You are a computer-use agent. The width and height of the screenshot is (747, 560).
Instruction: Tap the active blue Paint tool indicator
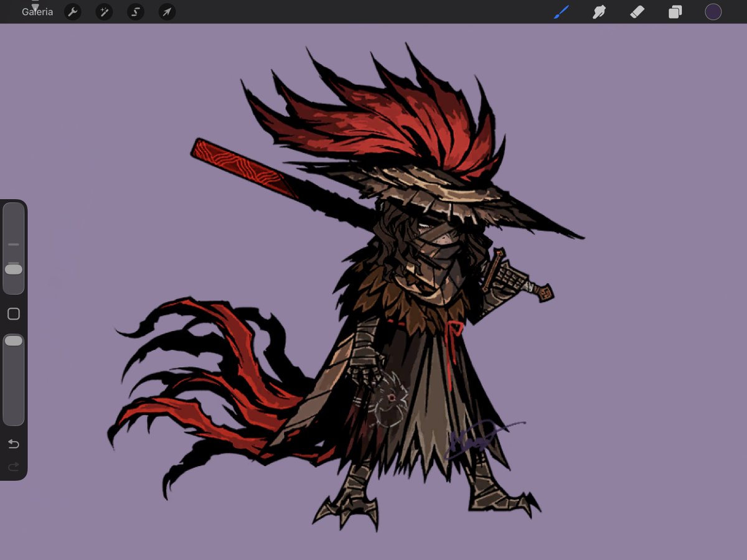pyautogui.click(x=561, y=11)
